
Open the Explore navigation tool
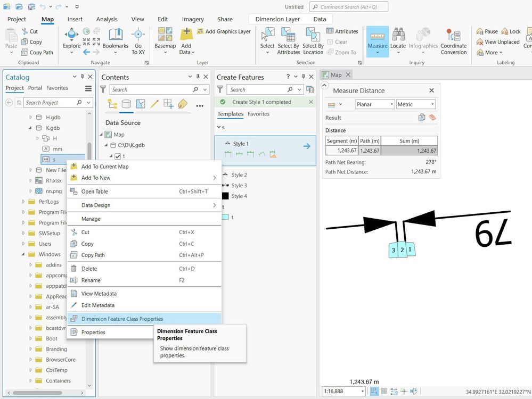click(x=71, y=37)
